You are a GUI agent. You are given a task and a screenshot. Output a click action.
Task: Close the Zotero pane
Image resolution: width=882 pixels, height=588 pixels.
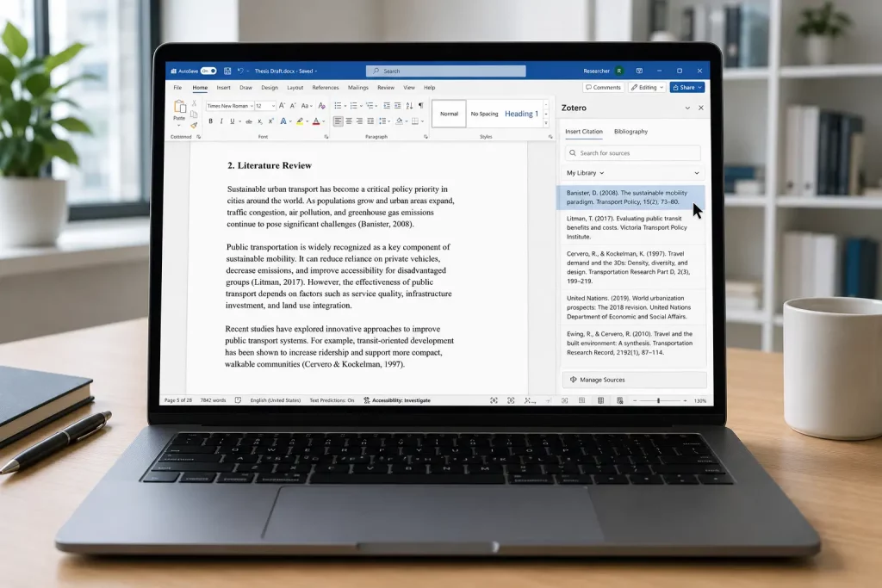point(701,108)
